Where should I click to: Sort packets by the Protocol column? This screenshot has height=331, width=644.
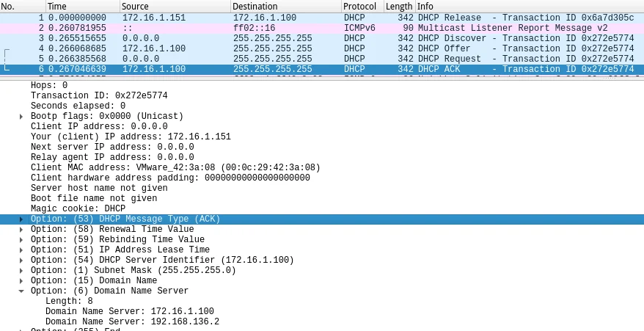pos(363,6)
